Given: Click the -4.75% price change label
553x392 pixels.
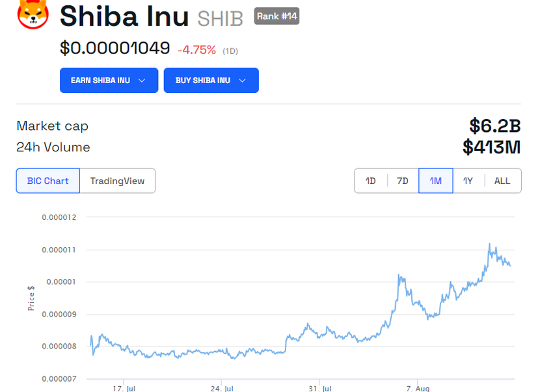Looking at the screenshot, I should pyautogui.click(x=196, y=50).
